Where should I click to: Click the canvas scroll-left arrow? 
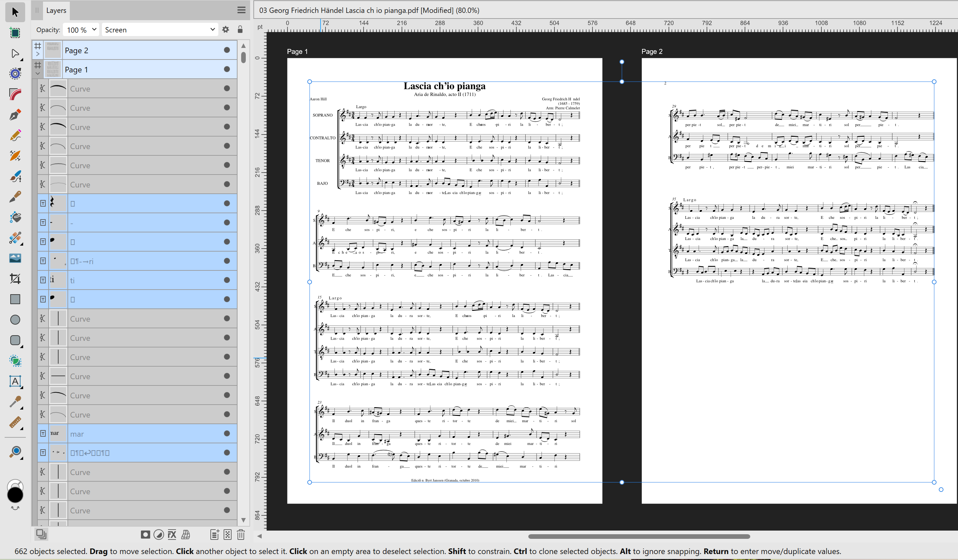[x=260, y=536]
